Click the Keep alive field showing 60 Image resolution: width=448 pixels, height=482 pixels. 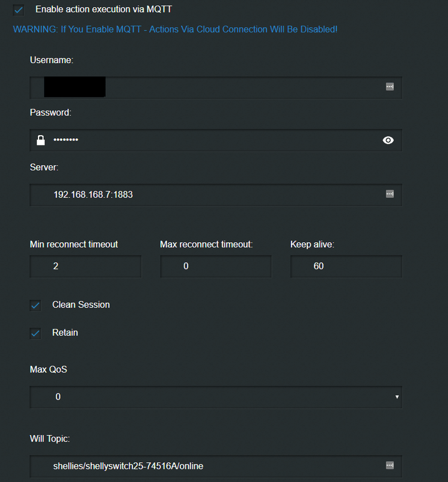pos(346,266)
